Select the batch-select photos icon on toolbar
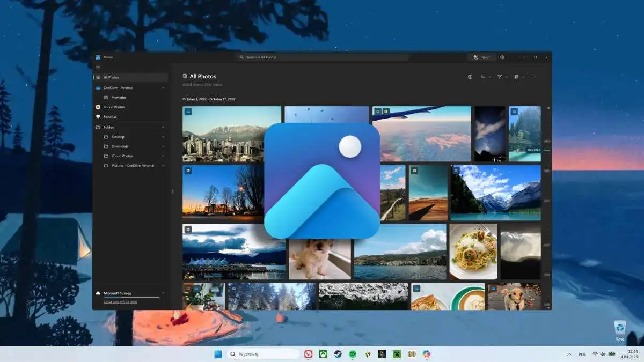 [470, 77]
